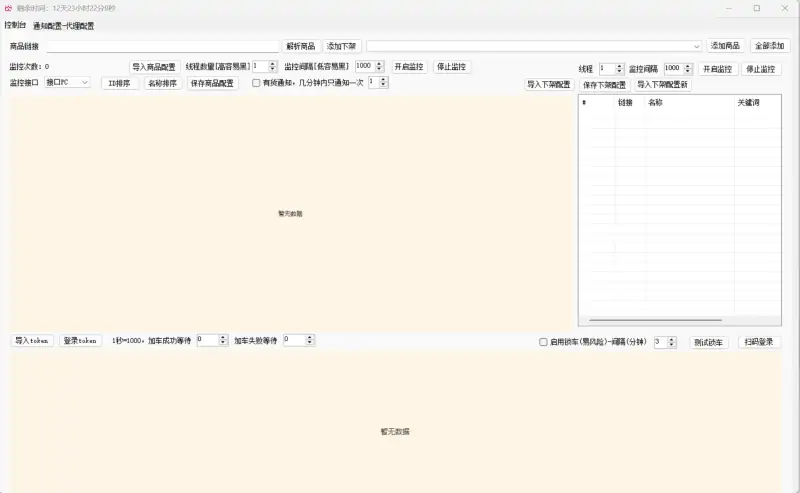Enable the 有货通知 checkbox

[x=256, y=83]
